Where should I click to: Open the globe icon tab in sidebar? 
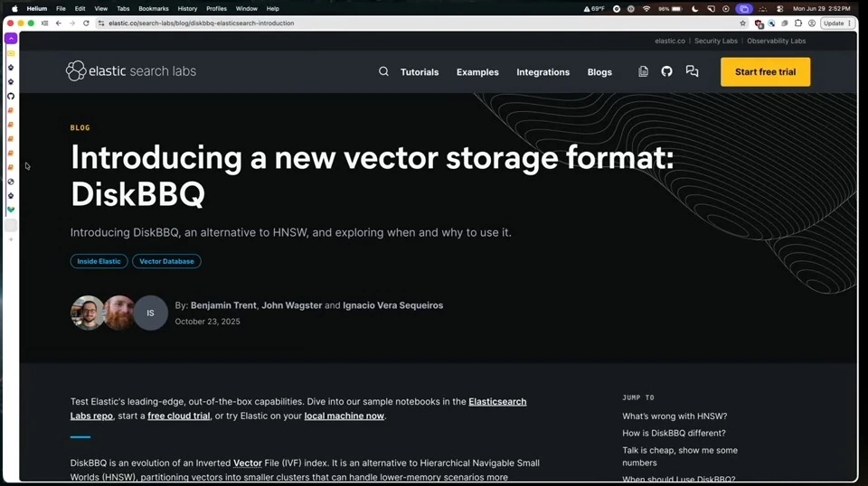coord(11,182)
